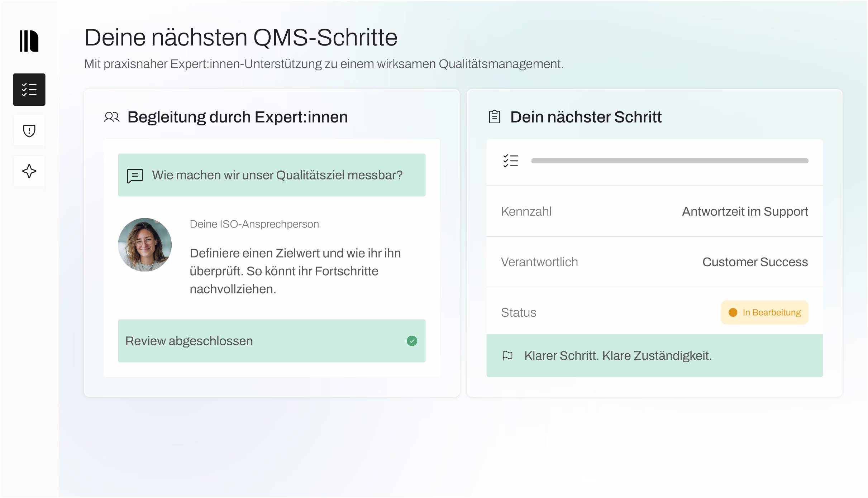Click the advice text Definiere einen Zielwert
This screenshot has width=868, height=498.
(x=295, y=271)
